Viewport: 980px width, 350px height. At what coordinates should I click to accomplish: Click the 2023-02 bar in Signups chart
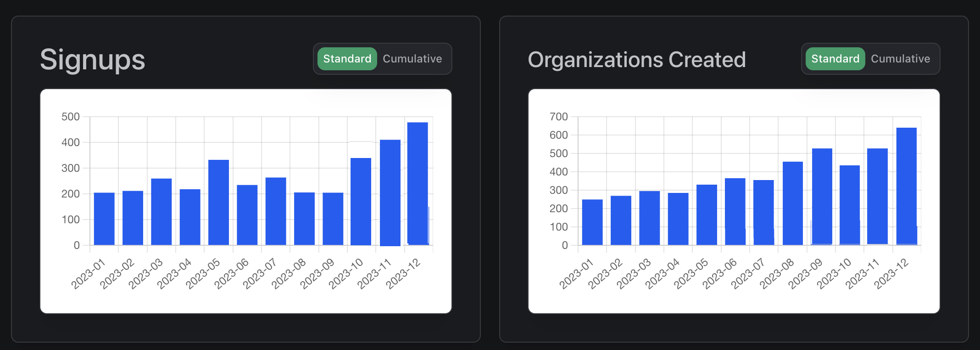tap(133, 218)
